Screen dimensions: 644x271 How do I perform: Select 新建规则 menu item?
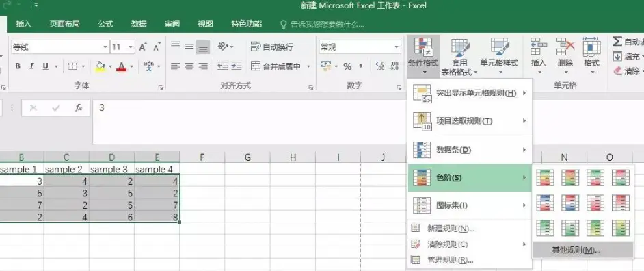[x=470, y=229]
